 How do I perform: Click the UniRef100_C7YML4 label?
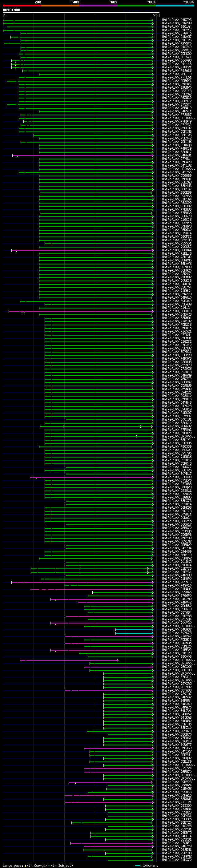(177, 159)
